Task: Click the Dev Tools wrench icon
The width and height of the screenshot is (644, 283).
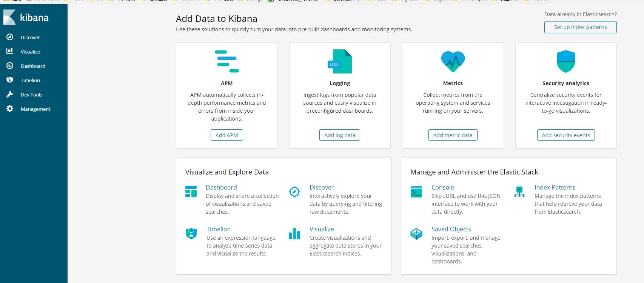Action: pos(10,94)
